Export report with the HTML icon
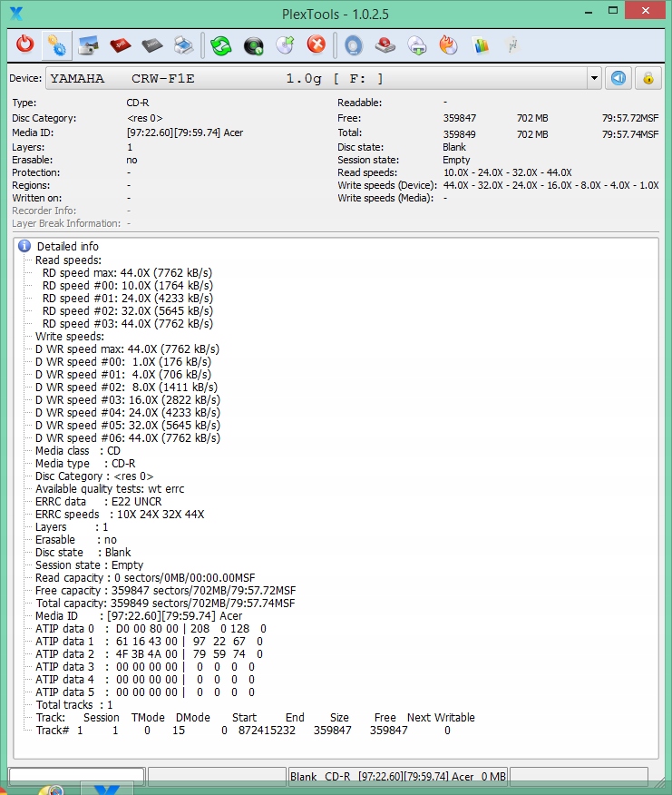 click(x=151, y=45)
